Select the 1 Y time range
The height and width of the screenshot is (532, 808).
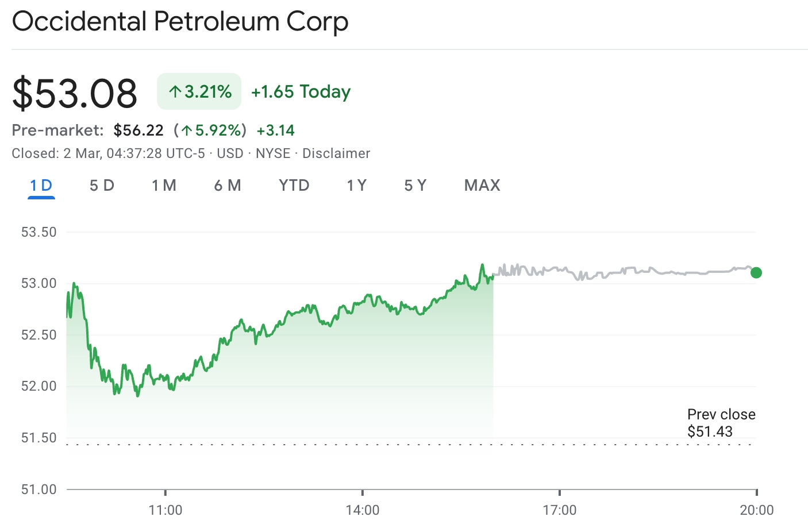click(356, 186)
